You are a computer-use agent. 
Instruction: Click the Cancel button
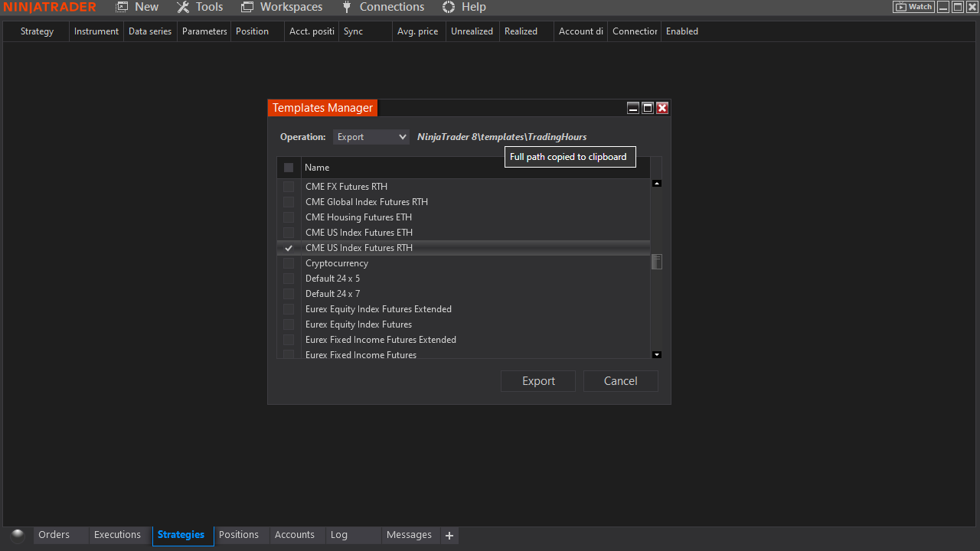pyautogui.click(x=621, y=381)
